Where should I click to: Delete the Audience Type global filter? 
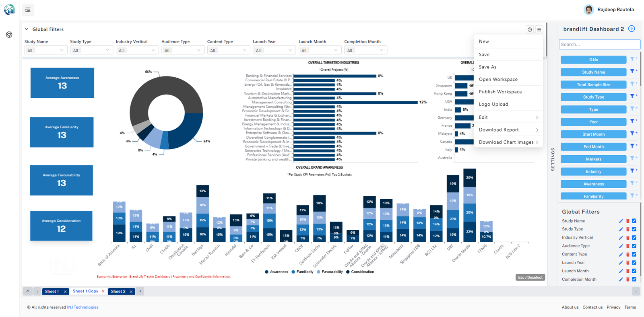click(627, 246)
